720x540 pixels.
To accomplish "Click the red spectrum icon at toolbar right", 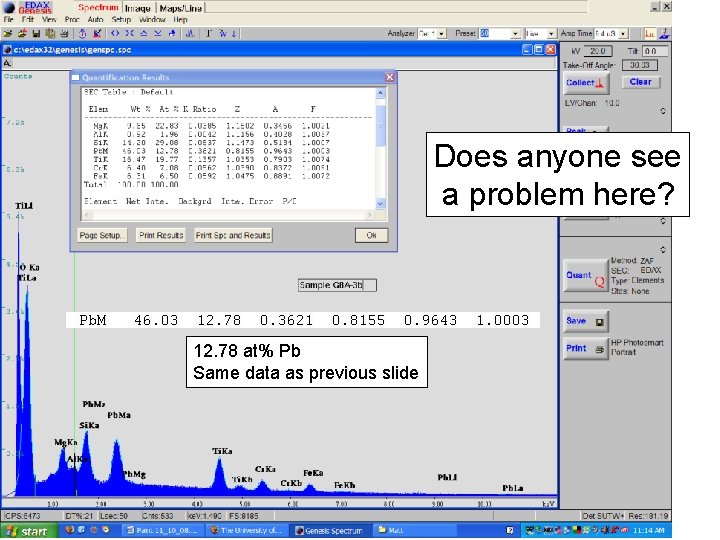I will (x=649, y=34).
